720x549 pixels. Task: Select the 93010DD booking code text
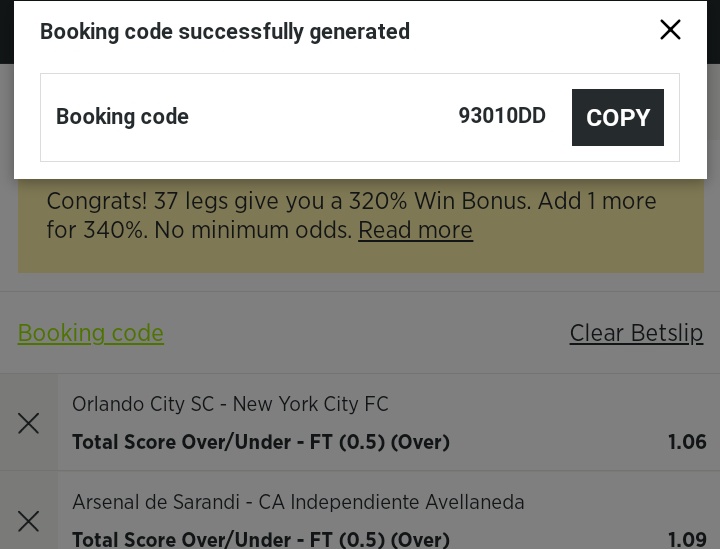tap(502, 116)
